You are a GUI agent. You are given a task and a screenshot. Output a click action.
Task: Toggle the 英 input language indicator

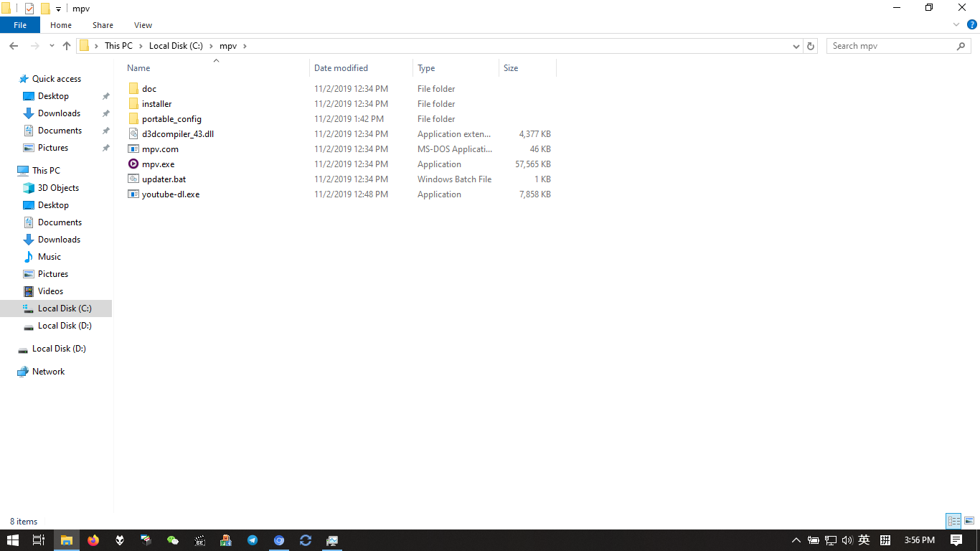point(864,540)
